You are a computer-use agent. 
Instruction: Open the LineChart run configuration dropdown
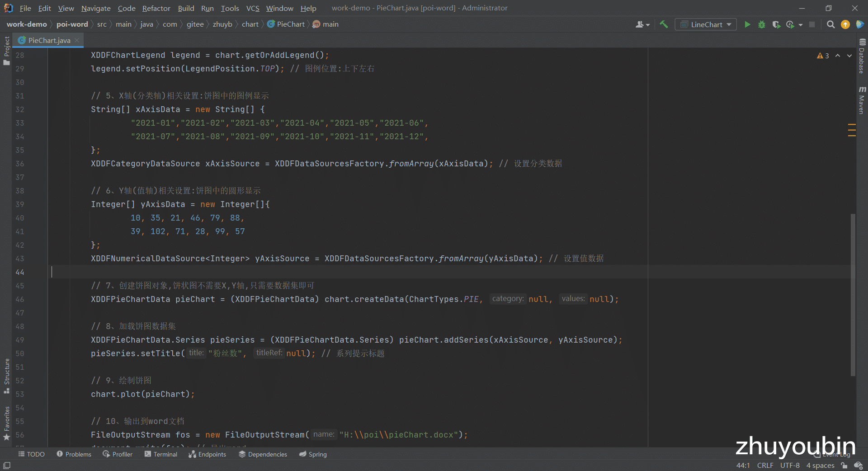pos(706,24)
